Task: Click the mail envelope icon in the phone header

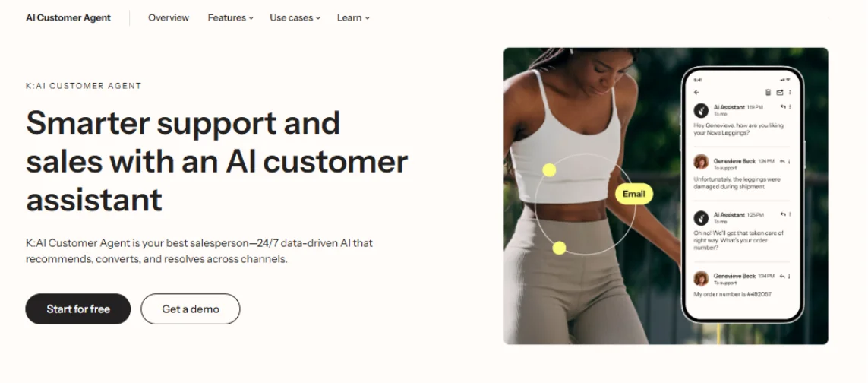Action: coord(780,93)
